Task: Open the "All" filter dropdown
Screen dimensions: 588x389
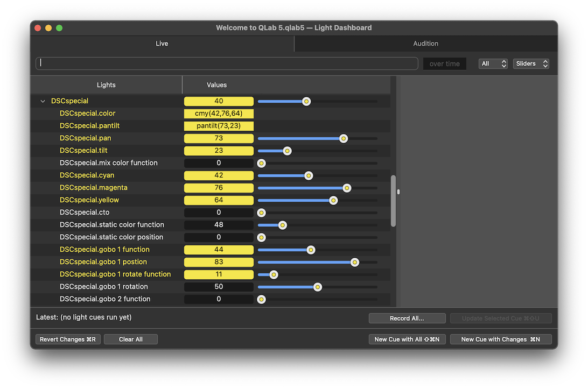Action: [493, 63]
